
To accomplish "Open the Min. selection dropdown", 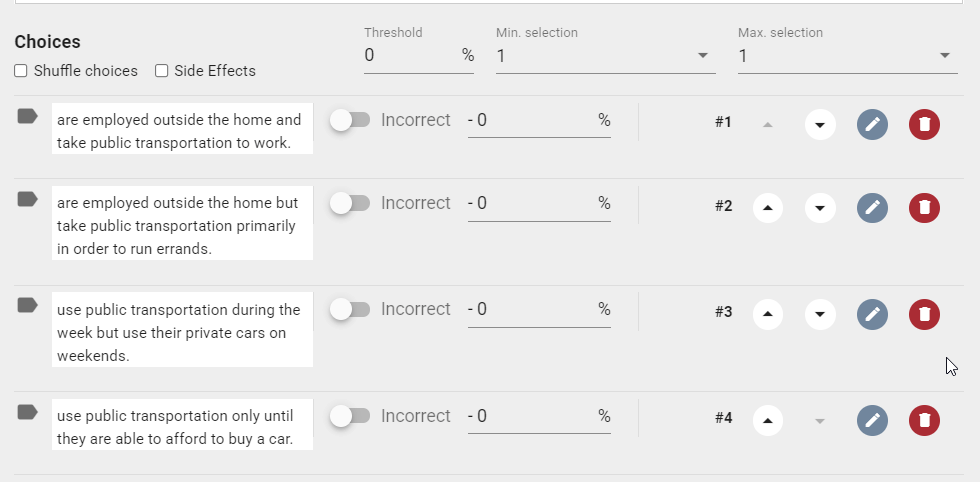I will pos(605,56).
